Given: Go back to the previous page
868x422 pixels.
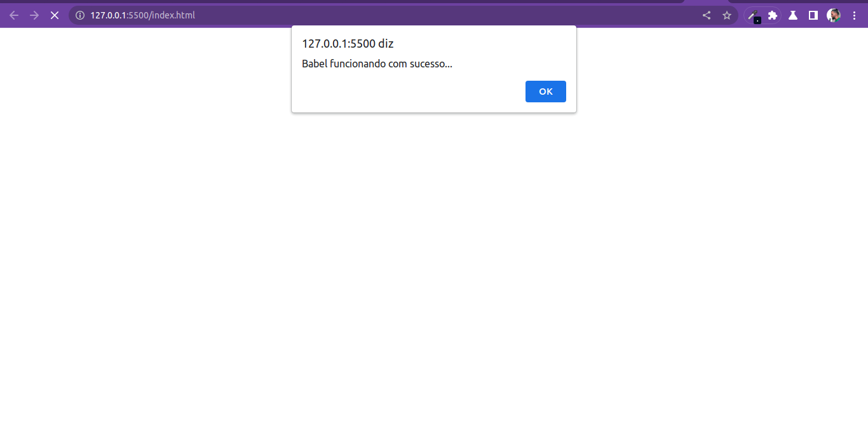Looking at the screenshot, I should click(x=14, y=15).
